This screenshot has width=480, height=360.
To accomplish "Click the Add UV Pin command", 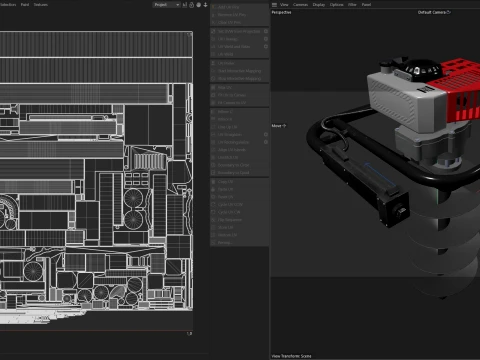I will pyautogui.click(x=239, y=7).
